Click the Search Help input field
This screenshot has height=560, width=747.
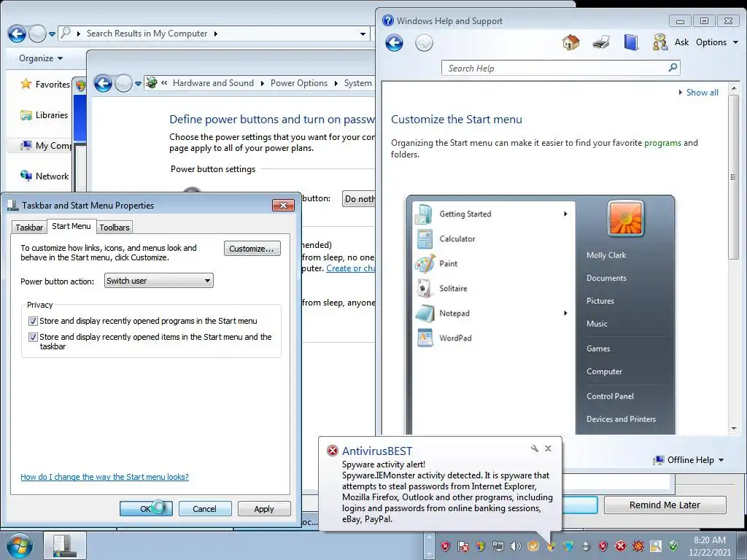[x=560, y=68]
